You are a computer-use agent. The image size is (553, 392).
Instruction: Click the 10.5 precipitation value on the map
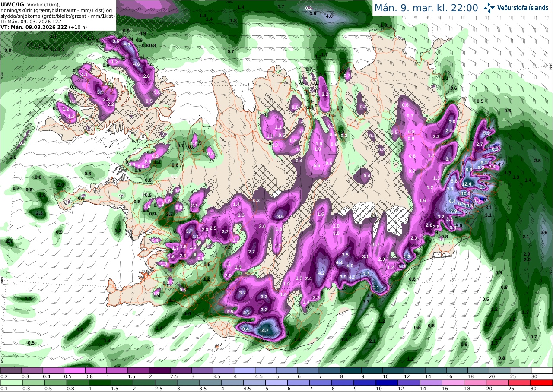click(466, 194)
